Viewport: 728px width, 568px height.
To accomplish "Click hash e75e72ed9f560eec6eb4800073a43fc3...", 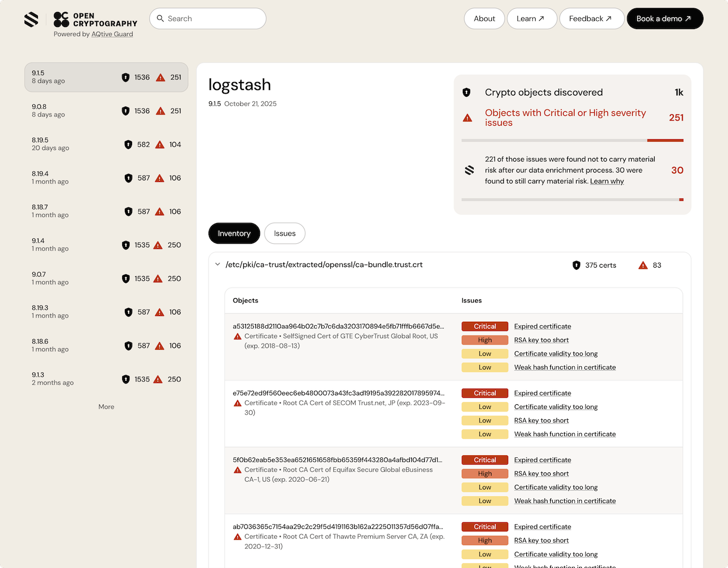I will [339, 393].
